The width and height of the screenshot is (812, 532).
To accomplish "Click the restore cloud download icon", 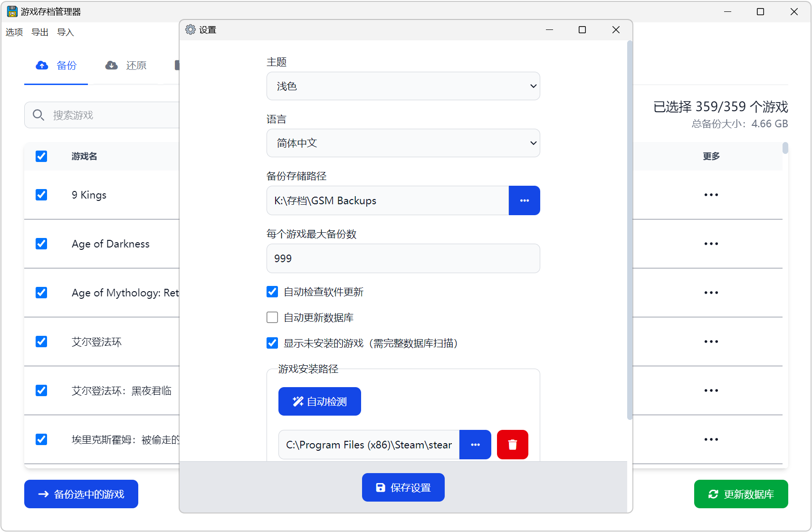I will click(112, 65).
